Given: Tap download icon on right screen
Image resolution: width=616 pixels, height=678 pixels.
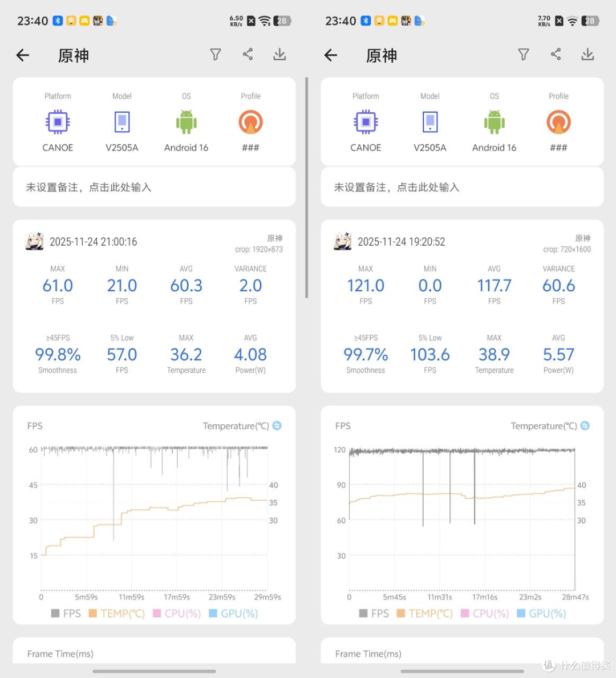Looking at the screenshot, I should [x=587, y=55].
